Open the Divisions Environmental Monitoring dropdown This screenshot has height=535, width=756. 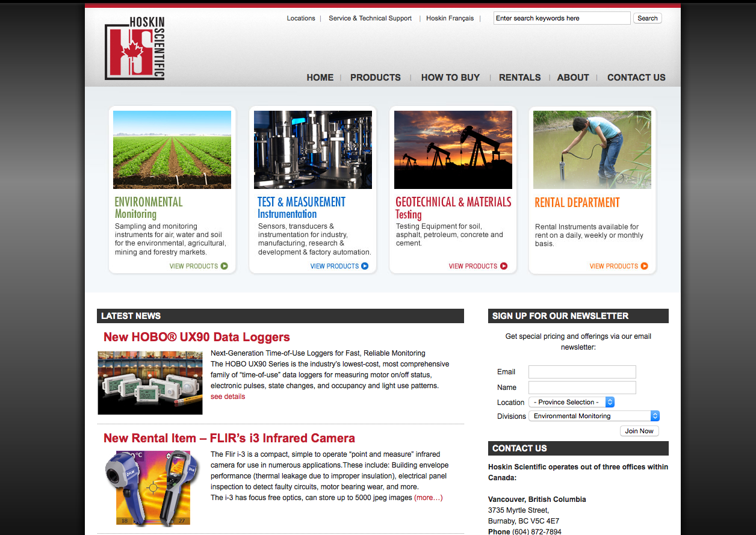(594, 416)
